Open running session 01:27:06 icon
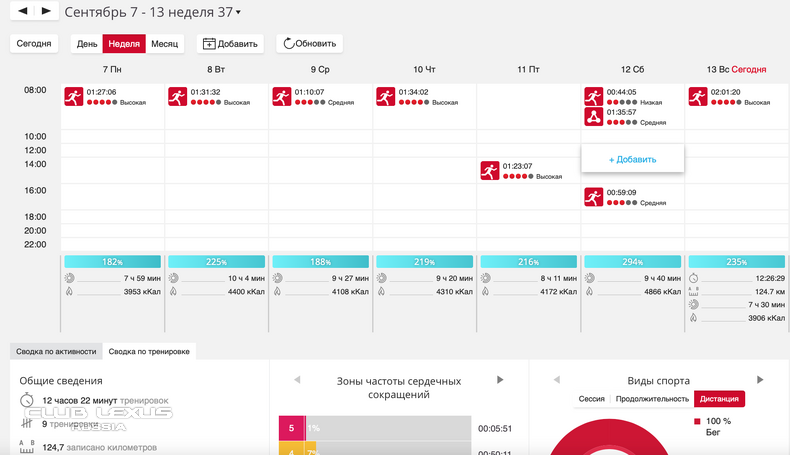Image resolution: width=790 pixels, height=455 pixels. (74, 96)
